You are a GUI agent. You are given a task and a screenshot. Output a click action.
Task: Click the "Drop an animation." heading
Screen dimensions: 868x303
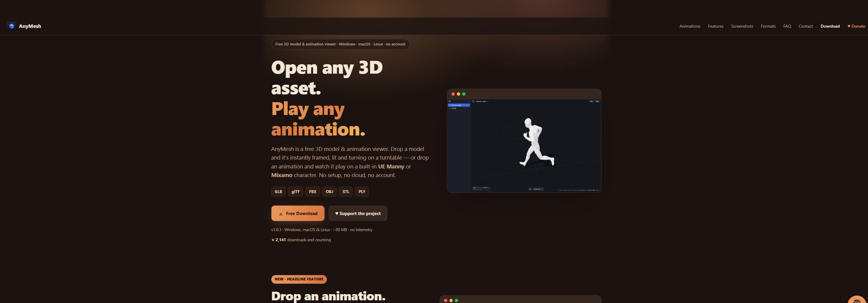[328, 296]
